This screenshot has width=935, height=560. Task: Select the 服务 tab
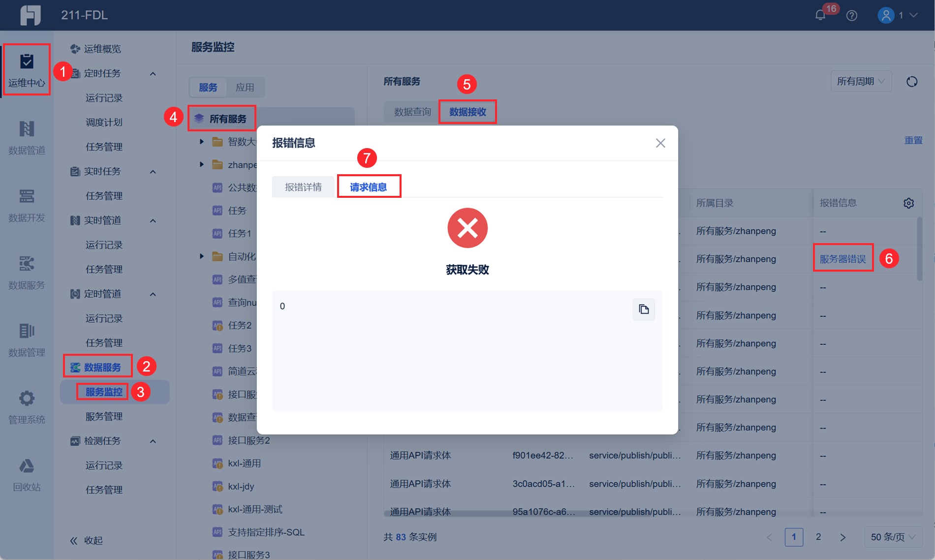click(x=208, y=88)
